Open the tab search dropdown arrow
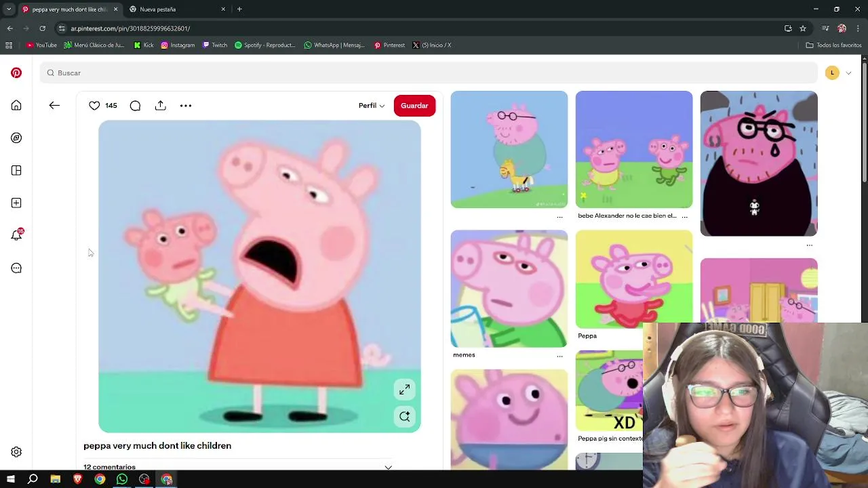Viewport: 868px width, 488px height. coord(9,9)
